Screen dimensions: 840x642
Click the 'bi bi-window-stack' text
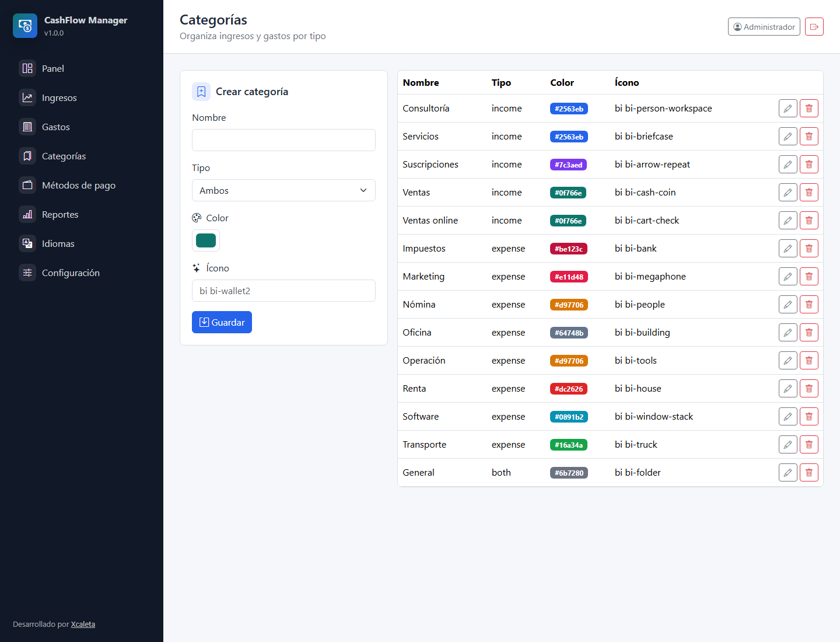click(x=654, y=417)
